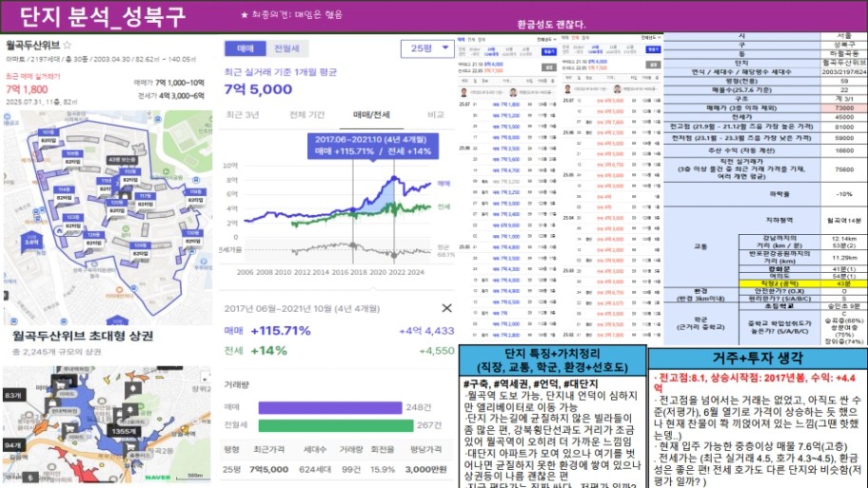
Task: Click the first agent photo in 매매 transaction list
Action: point(464,92)
